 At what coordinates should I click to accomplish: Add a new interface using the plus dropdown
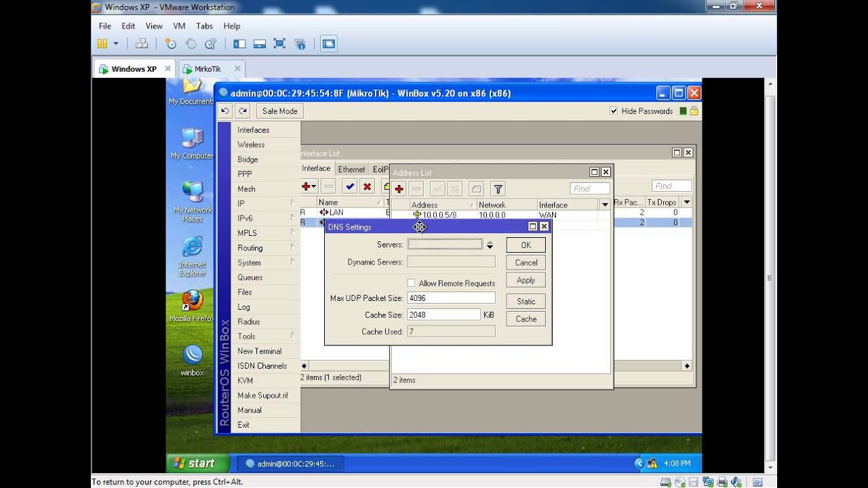point(309,186)
